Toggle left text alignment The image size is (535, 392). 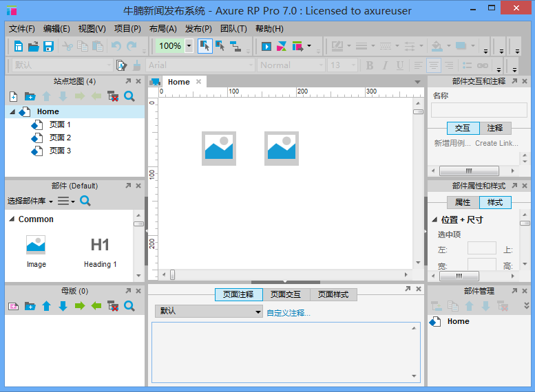point(419,65)
